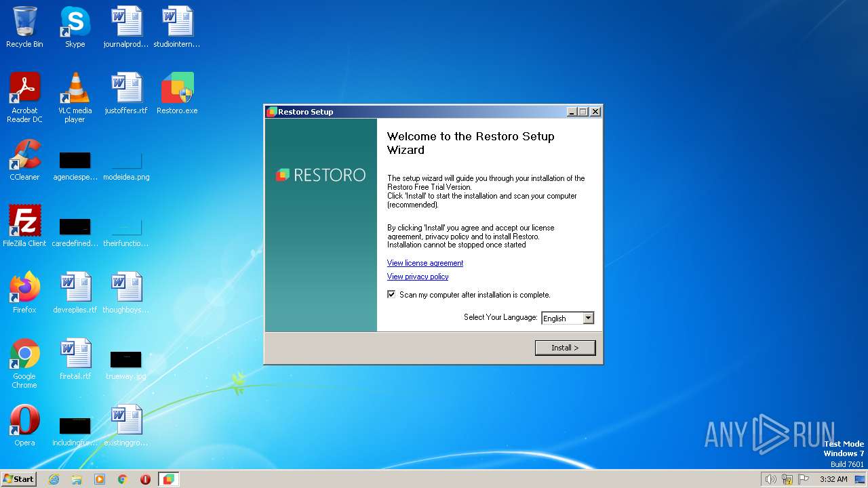Open the network tray icon
The width and height of the screenshot is (868, 488).
pos(787,479)
